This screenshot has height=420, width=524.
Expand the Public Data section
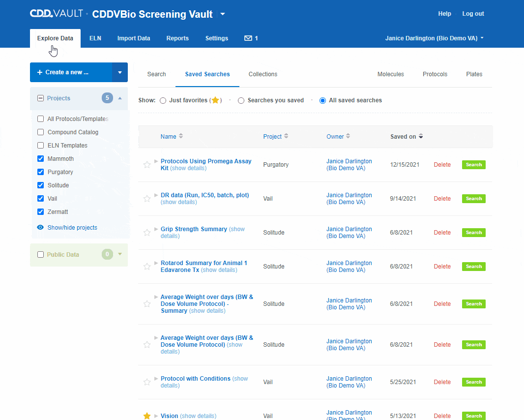pos(119,255)
